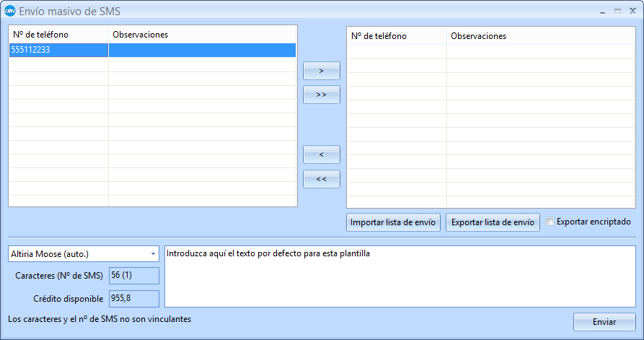This screenshot has height=340, width=644.
Task: Click the application logo in title bar
Action: click(x=10, y=11)
